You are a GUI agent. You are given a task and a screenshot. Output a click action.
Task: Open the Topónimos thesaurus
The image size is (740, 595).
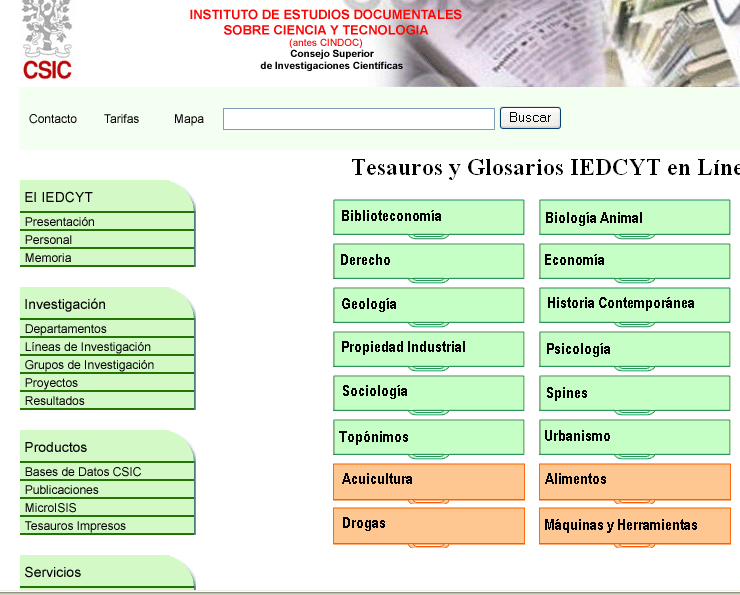coord(429,437)
